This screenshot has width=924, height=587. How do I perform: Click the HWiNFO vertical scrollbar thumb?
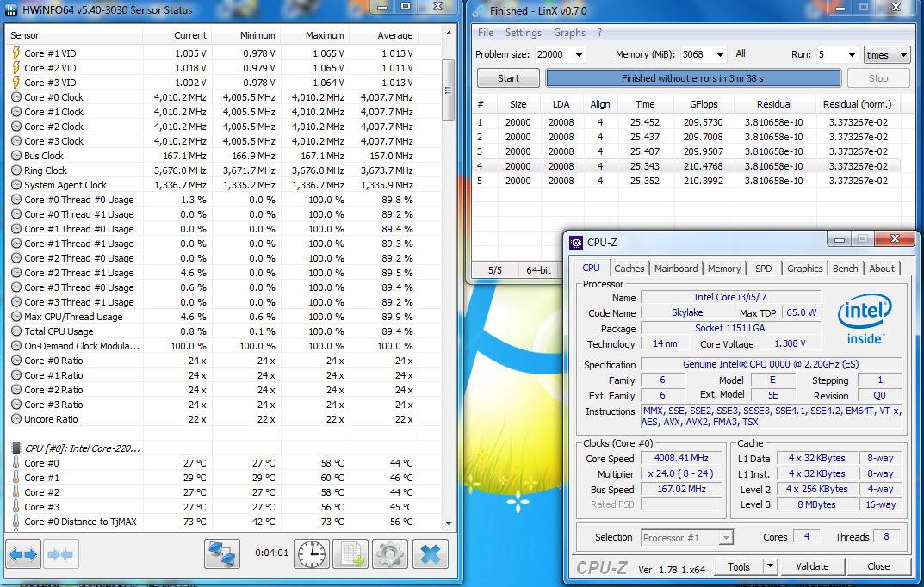coord(448,90)
